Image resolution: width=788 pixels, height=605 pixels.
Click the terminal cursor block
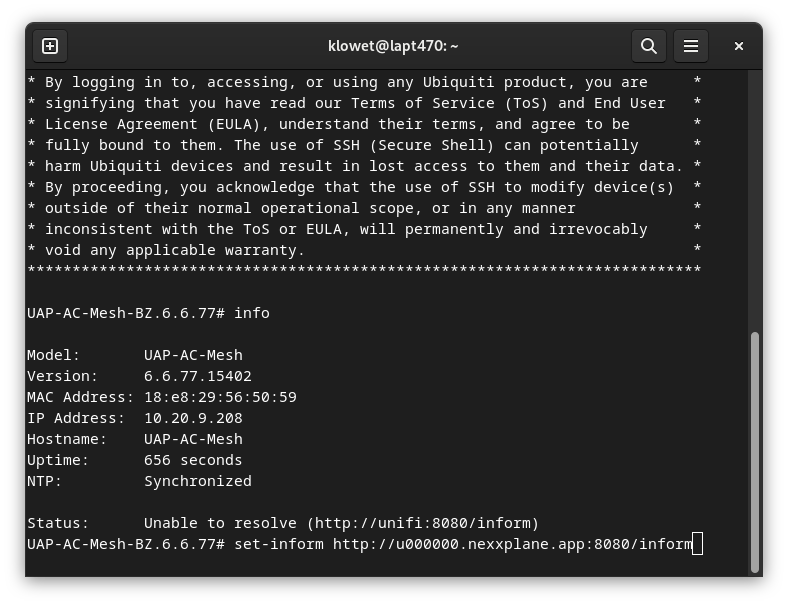[x=698, y=544]
